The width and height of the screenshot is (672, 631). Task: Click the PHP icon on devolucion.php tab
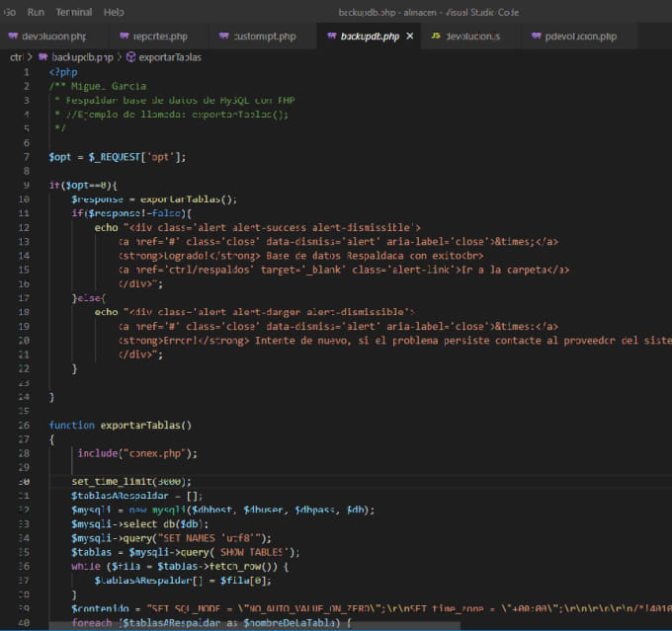click(x=13, y=36)
